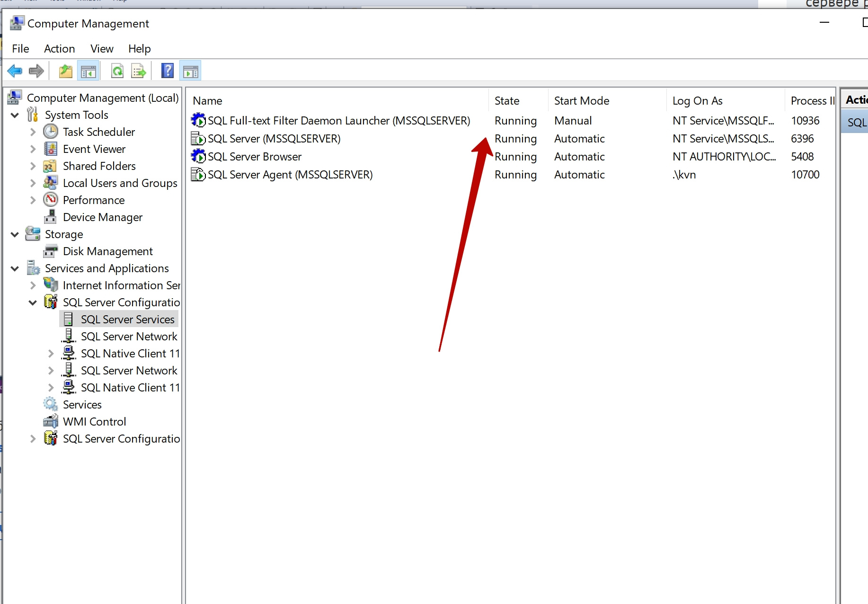
Task: Expand the Event Viewer node
Action: [x=33, y=149]
